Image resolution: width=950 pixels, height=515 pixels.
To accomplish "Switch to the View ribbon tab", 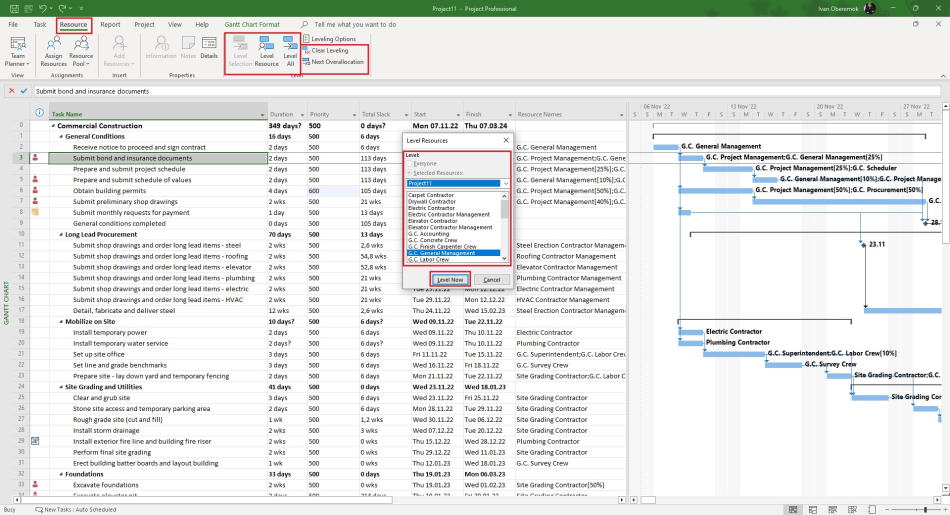I will coord(174,25).
